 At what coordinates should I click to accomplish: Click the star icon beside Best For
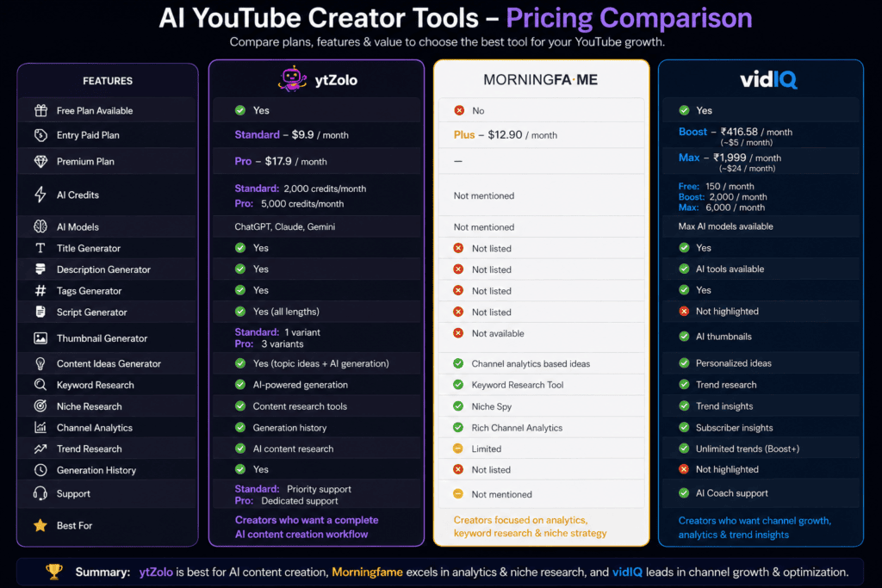tap(40, 526)
